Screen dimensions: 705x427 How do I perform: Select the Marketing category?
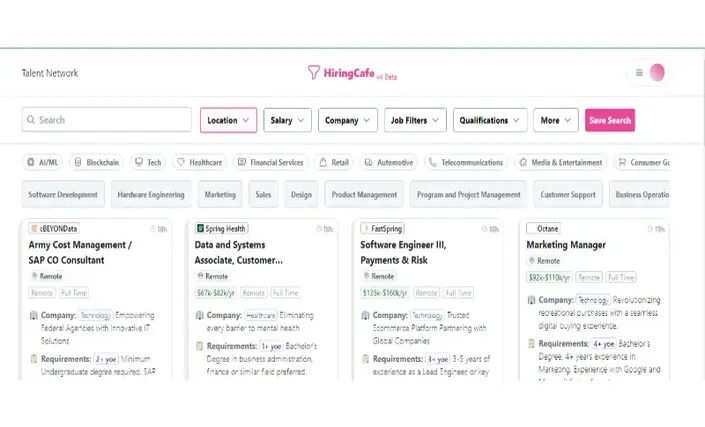[220, 194]
